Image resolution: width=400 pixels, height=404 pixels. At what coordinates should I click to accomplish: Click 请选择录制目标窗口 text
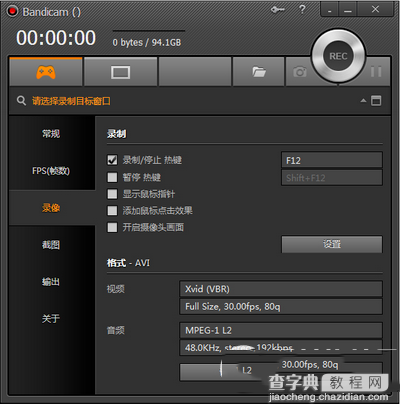[x=71, y=101]
